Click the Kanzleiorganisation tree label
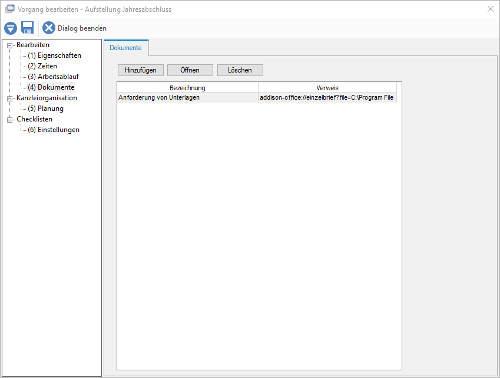500x378 pixels. pyautogui.click(x=47, y=98)
